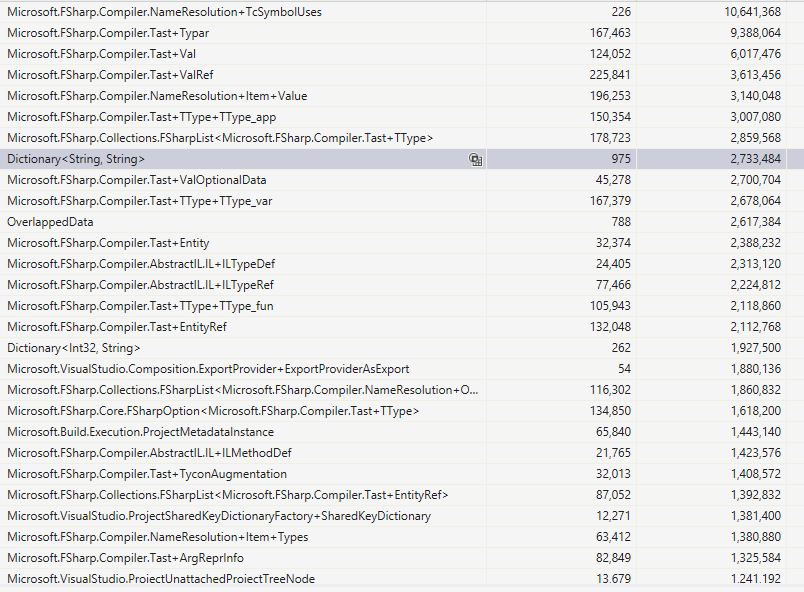Select the OverlappedData type row

402,222
